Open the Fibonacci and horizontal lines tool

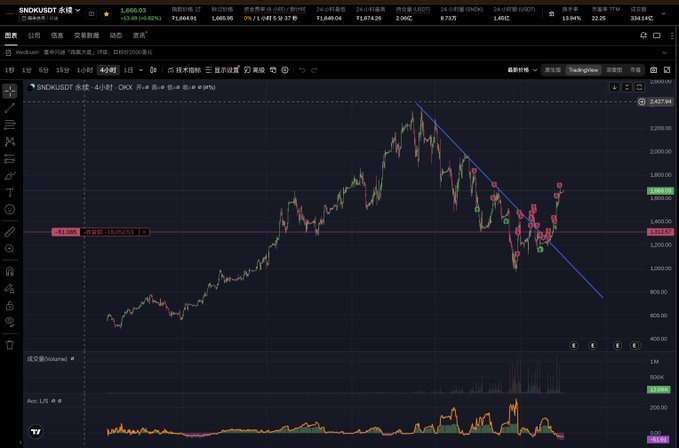coord(10,125)
